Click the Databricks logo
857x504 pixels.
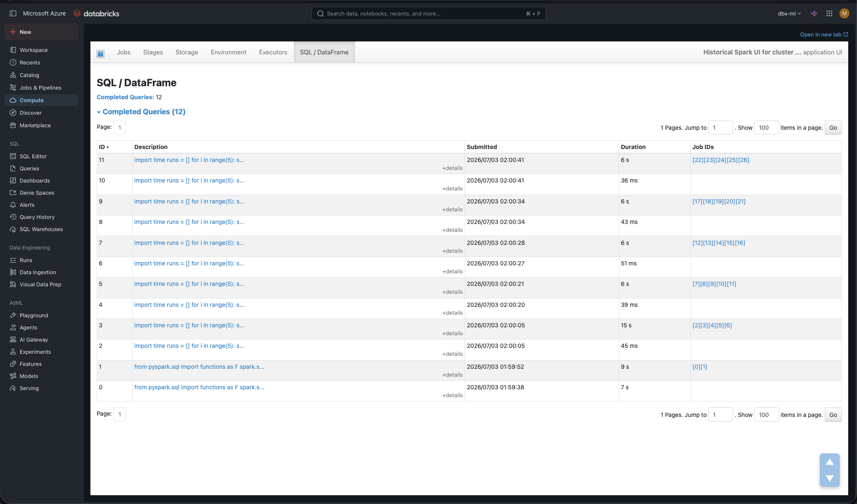96,13
